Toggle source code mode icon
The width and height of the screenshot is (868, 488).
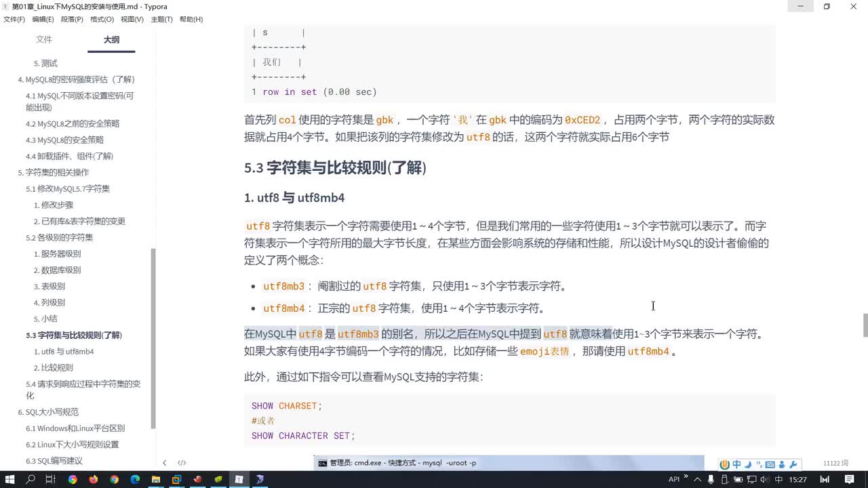[182, 463]
